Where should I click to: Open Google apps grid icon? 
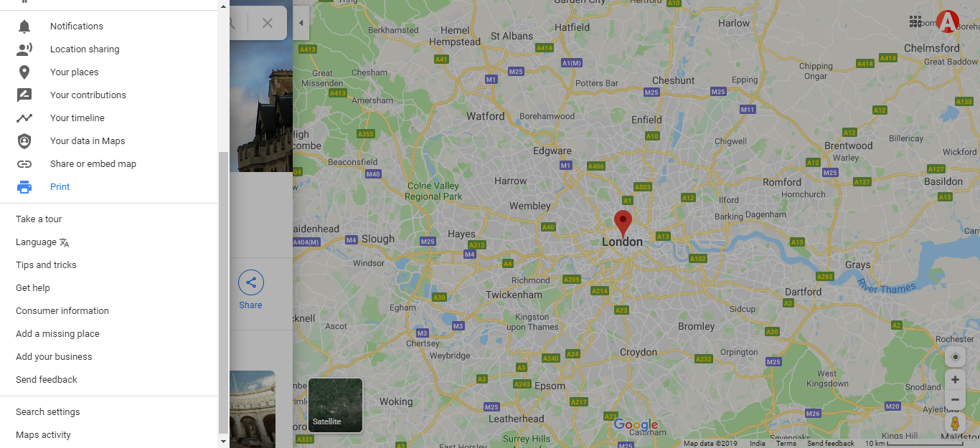coord(915,22)
